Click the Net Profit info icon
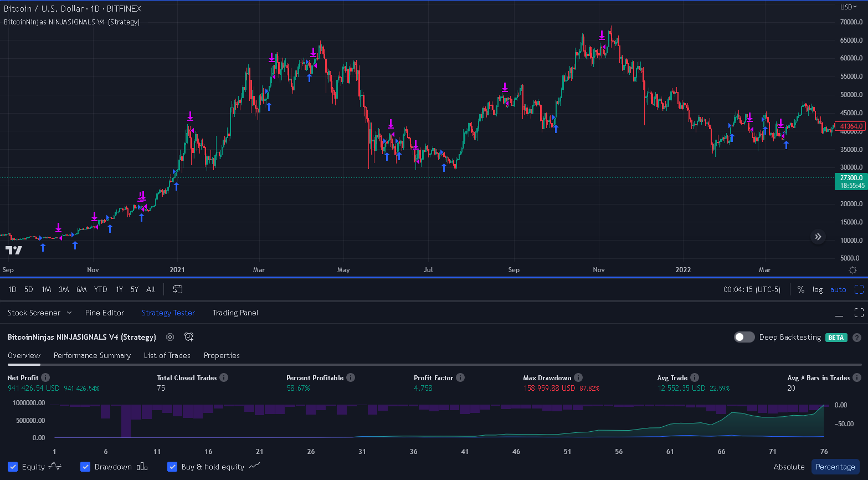 click(45, 377)
